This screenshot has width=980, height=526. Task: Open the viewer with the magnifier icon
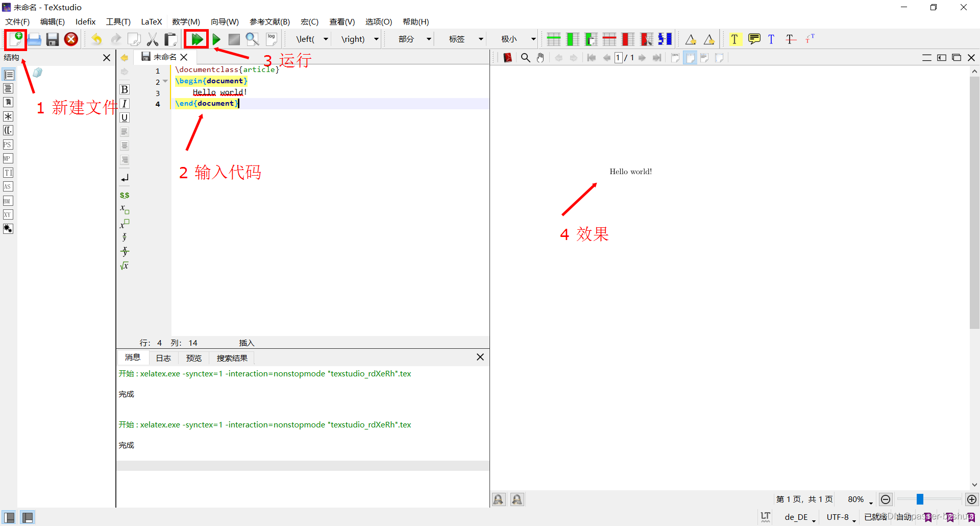click(x=252, y=39)
